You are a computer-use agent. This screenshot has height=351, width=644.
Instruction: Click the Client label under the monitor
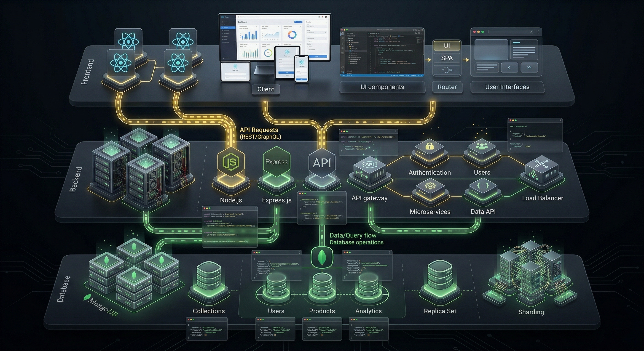pyautogui.click(x=266, y=89)
